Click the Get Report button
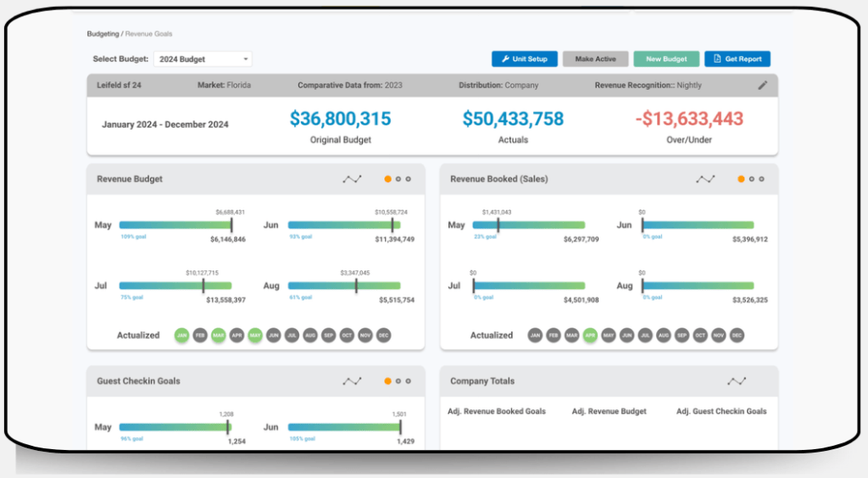868x478 pixels. point(737,59)
